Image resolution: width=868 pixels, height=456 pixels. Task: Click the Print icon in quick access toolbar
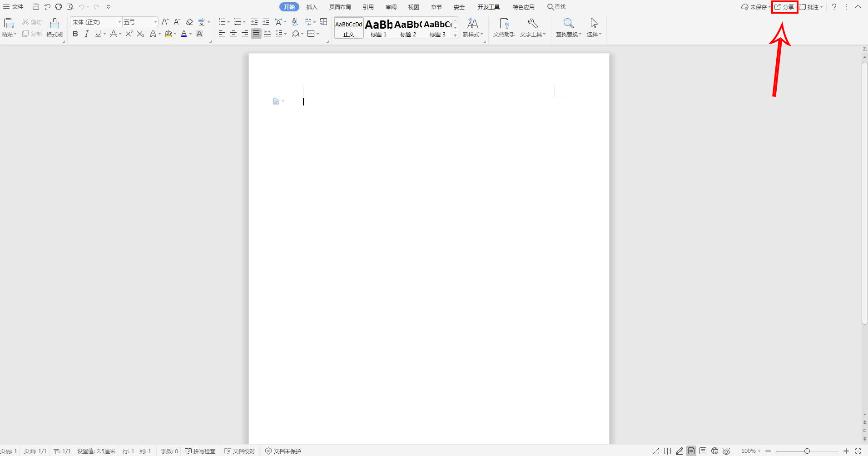[x=59, y=7]
